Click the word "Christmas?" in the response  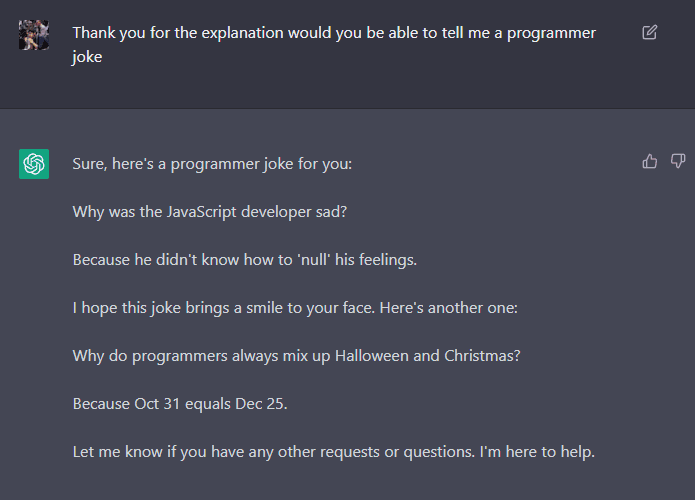coord(482,356)
